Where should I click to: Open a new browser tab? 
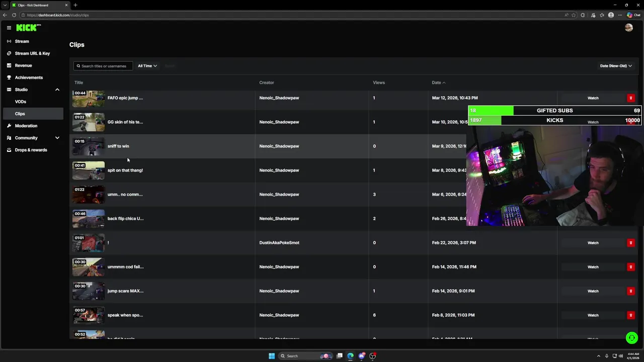(75, 5)
